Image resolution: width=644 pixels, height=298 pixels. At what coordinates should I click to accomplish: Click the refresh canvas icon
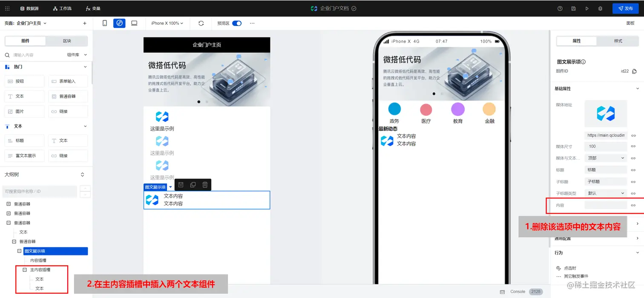pos(201,23)
